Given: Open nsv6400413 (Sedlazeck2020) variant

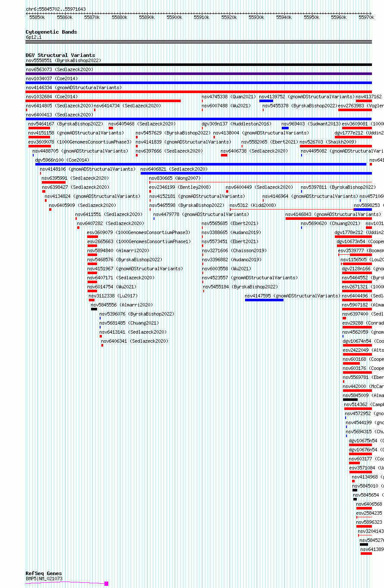Looking at the screenshot, I should click(60, 115).
